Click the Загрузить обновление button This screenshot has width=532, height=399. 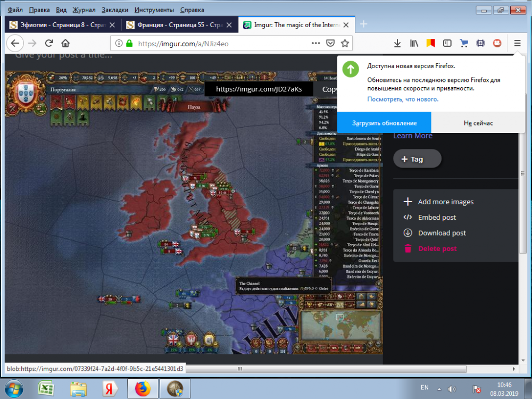384,123
